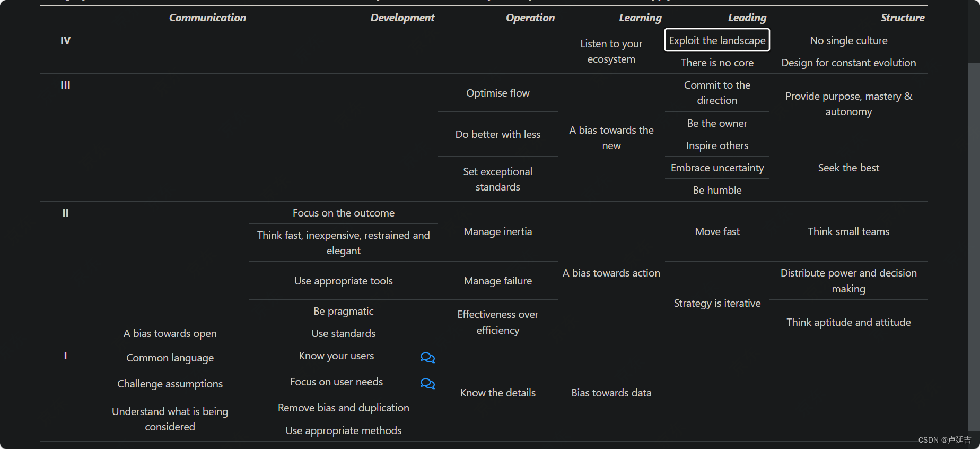
Task: Click the Bias towards data cell
Action: click(x=611, y=393)
